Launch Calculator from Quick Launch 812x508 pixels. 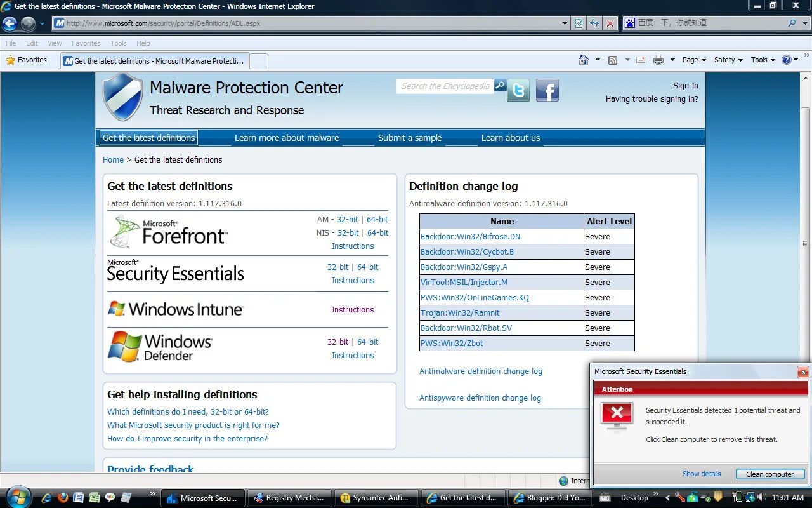click(x=126, y=498)
